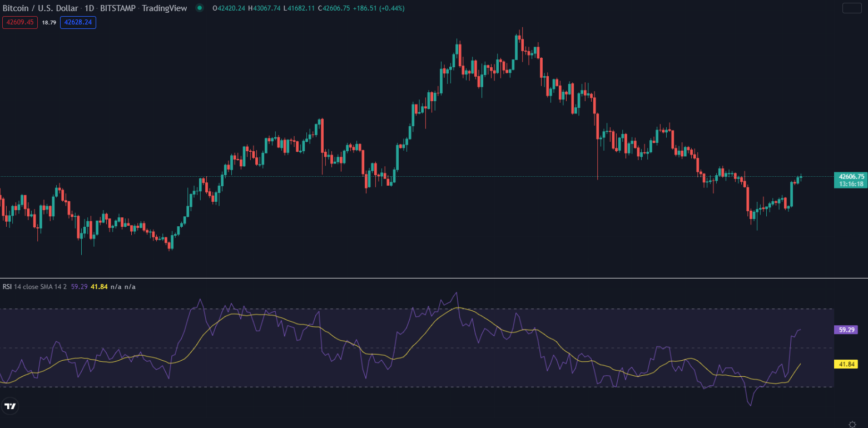Click the blue buy price 42628.24 button
The image size is (868, 428).
coord(78,22)
